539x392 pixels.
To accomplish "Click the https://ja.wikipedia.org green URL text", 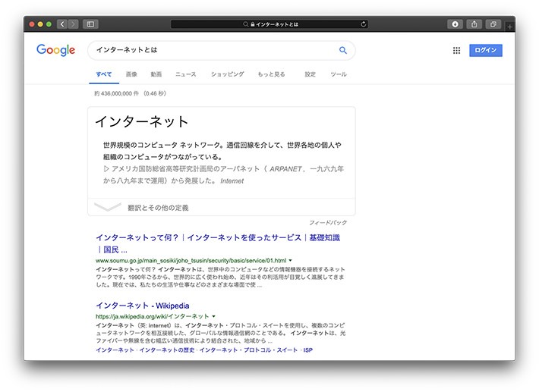I will tap(153, 316).
